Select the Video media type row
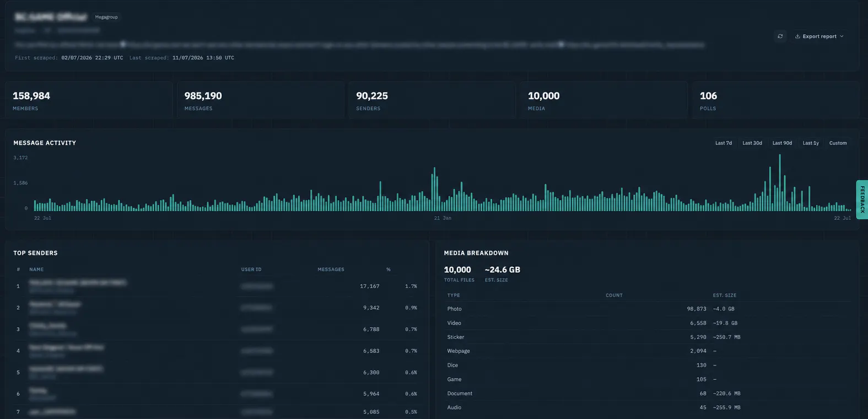This screenshot has height=419, width=868. pyautogui.click(x=648, y=323)
